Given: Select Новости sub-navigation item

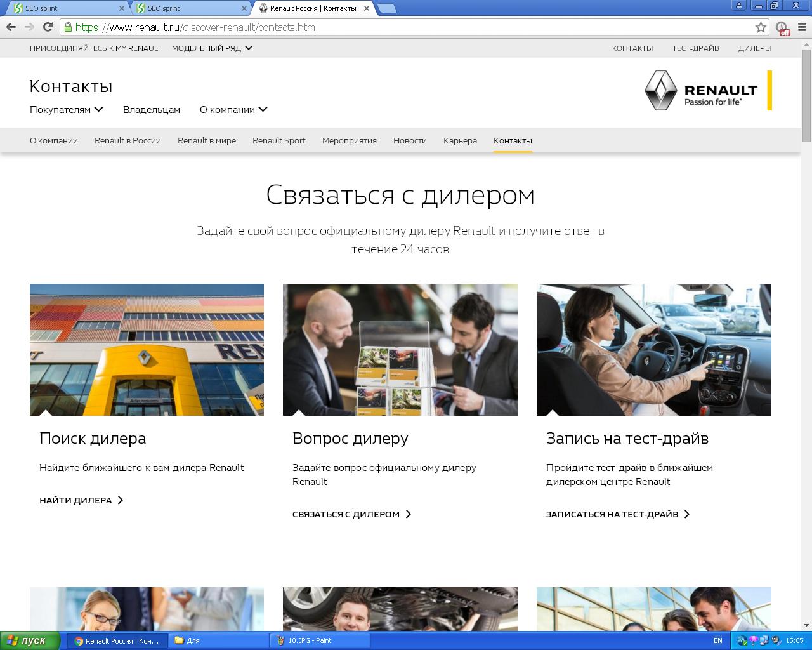Looking at the screenshot, I should pyautogui.click(x=410, y=140).
